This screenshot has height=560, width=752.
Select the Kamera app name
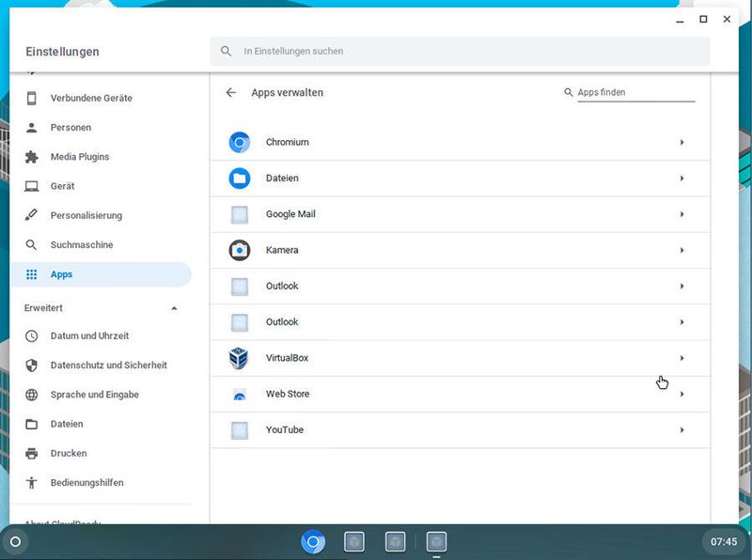point(282,250)
